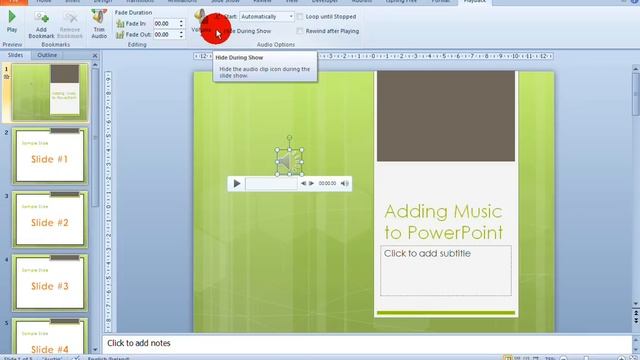The width and height of the screenshot is (640, 360).
Task: Click the 'Click to add notes' area
Action: point(367,343)
